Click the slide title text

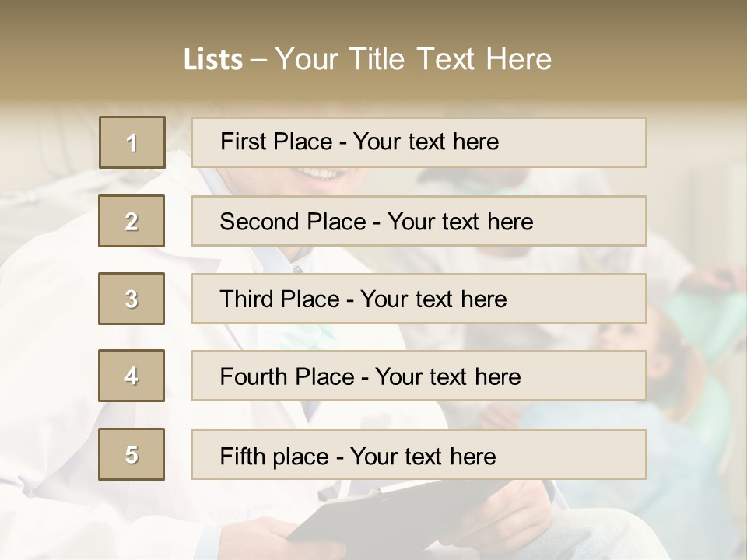[x=367, y=59]
